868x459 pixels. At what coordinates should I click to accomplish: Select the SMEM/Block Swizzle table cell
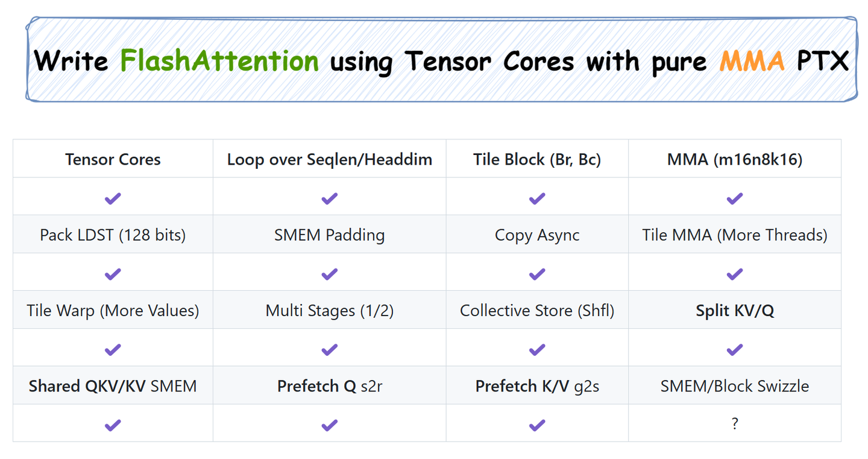[x=734, y=386]
